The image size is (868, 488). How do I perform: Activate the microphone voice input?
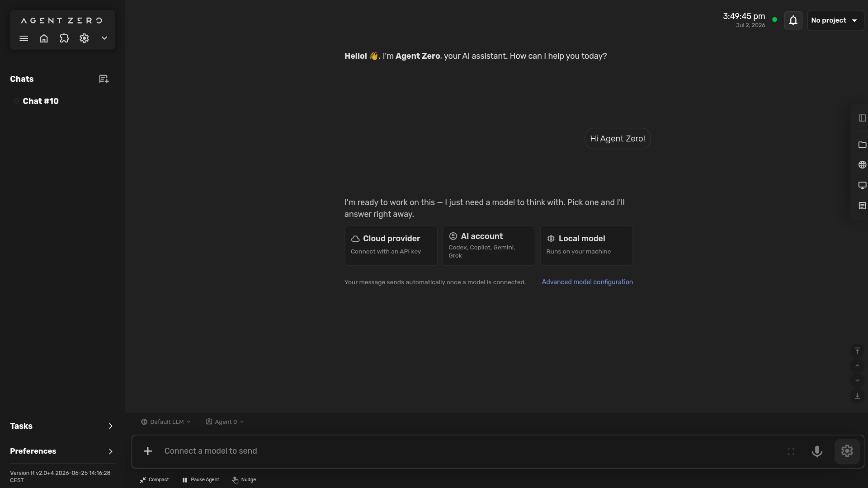817,451
